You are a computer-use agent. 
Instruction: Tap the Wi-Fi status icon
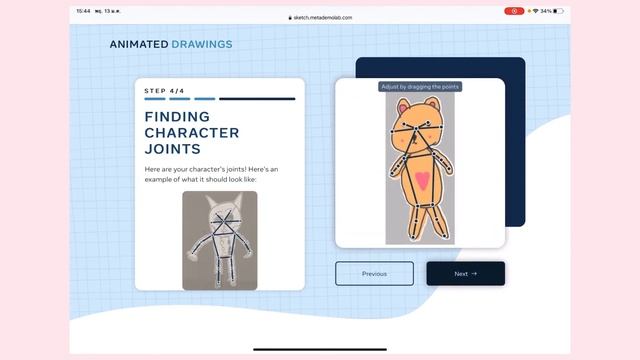tap(536, 11)
